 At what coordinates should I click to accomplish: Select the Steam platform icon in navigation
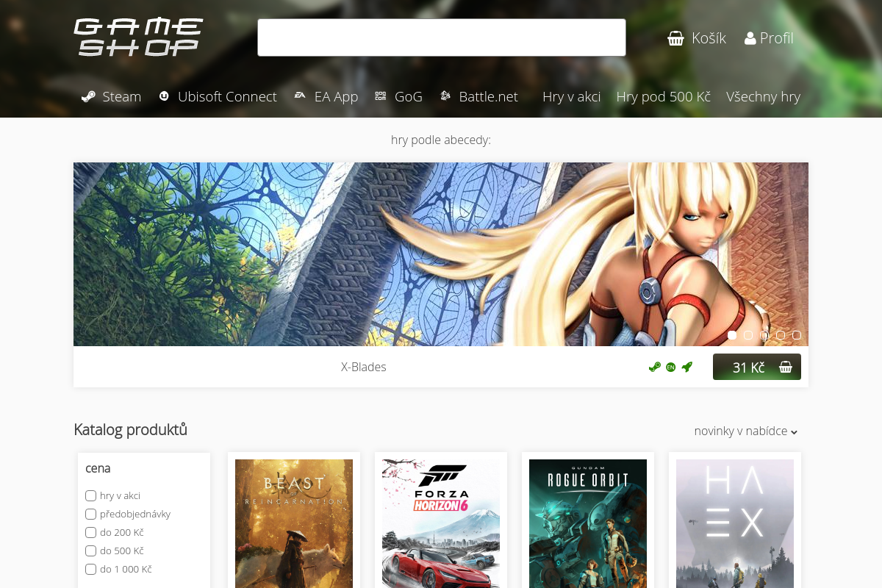(x=88, y=96)
